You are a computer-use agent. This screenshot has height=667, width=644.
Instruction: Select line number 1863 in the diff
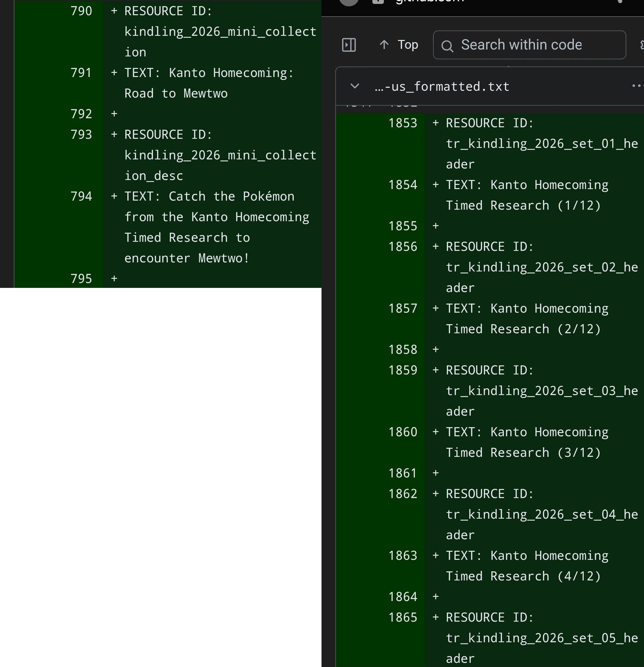tap(403, 555)
